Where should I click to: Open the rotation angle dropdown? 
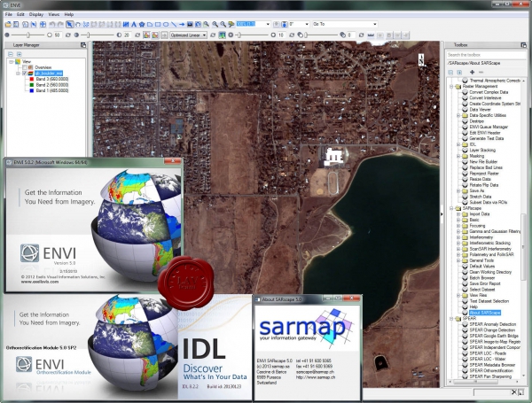307,24
